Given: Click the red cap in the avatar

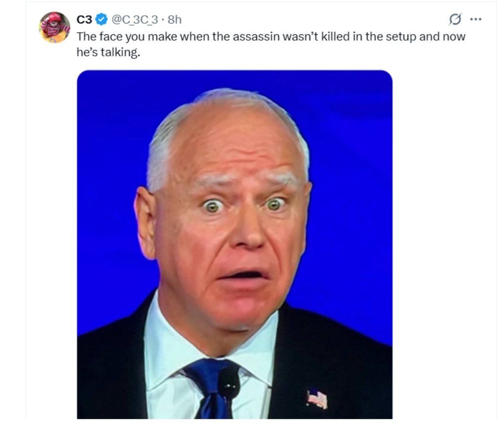Looking at the screenshot, I should [x=54, y=17].
